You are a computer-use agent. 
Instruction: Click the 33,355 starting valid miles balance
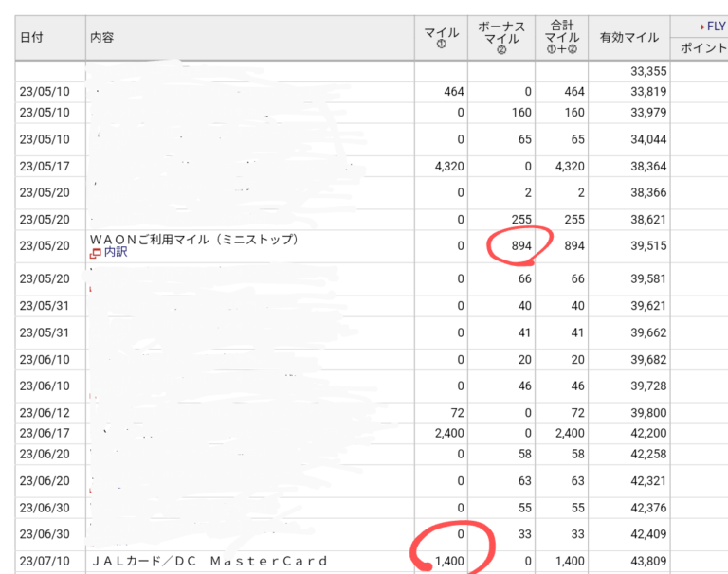point(648,72)
